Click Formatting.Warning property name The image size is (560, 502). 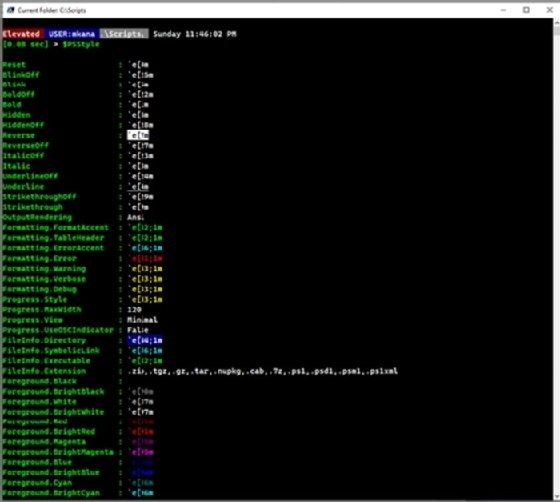point(44,268)
